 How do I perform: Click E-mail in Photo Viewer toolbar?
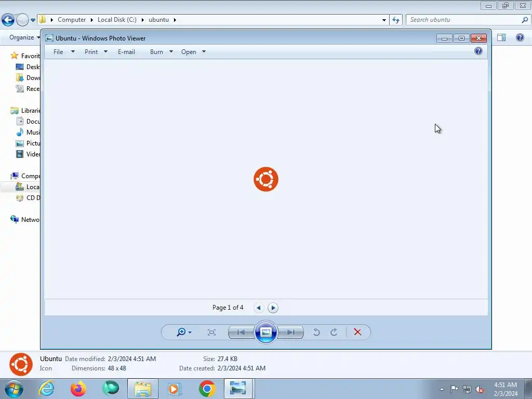click(x=126, y=51)
